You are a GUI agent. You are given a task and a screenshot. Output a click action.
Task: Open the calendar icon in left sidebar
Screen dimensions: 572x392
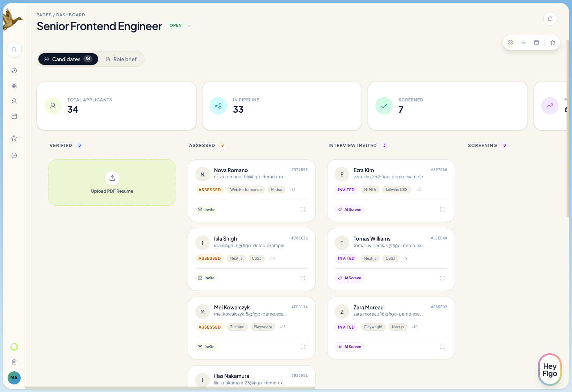[14, 116]
